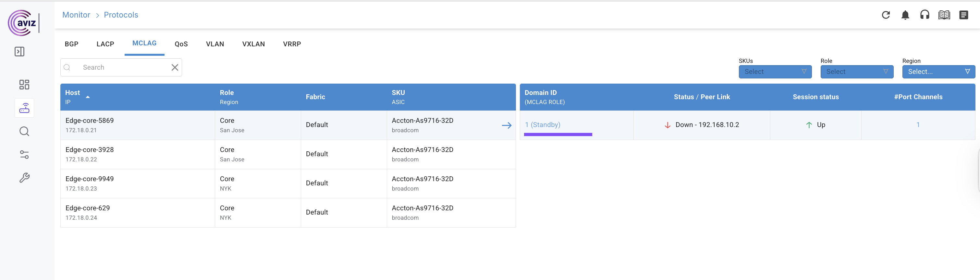The image size is (980, 280).
Task: Open the SKUs filter dropdown
Action: [x=775, y=72]
